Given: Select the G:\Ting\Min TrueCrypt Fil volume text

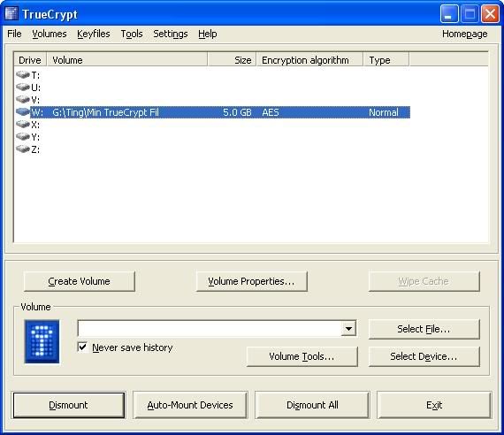Looking at the screenshot, I should pos(105,112).
